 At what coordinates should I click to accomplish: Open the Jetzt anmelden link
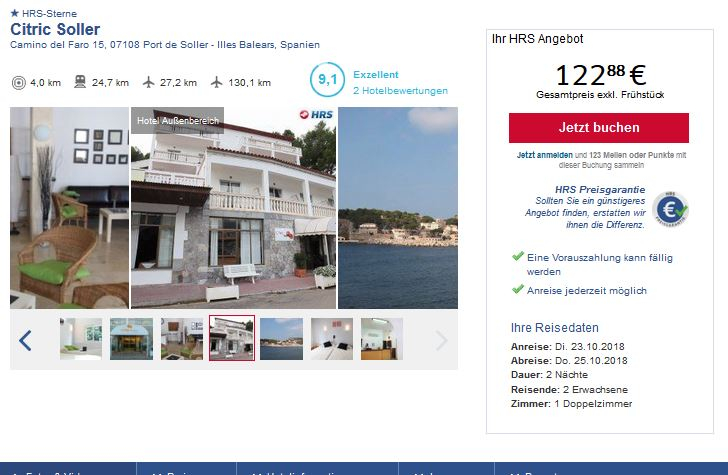click(x=545, y=155)
